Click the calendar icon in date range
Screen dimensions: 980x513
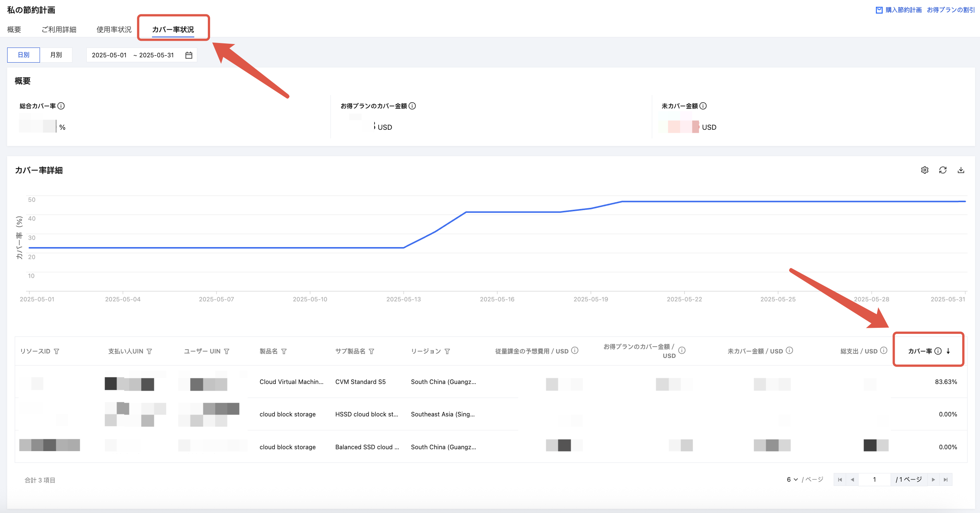coord(189,55)
